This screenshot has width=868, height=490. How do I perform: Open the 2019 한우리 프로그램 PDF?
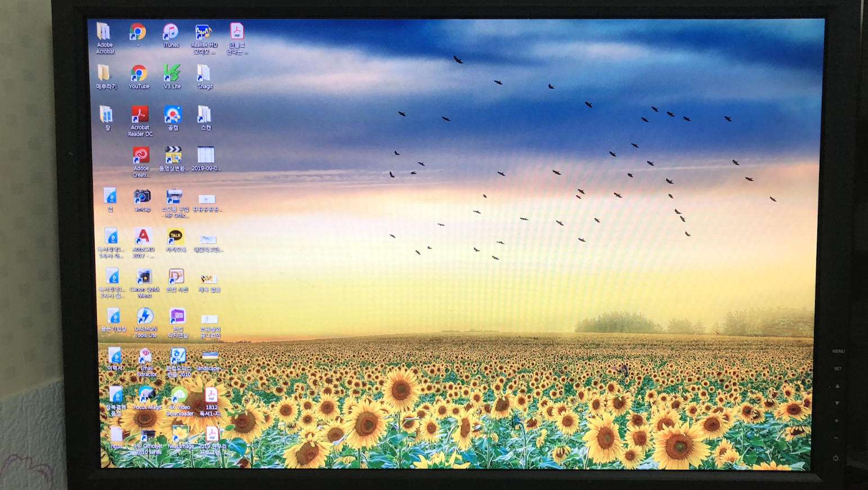click(x=212, y=441)
